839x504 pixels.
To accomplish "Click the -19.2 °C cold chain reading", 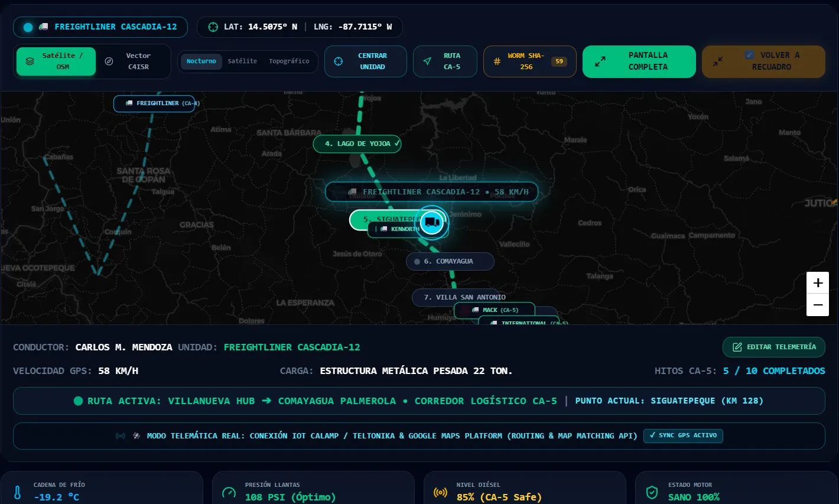I will click(57, 498).
